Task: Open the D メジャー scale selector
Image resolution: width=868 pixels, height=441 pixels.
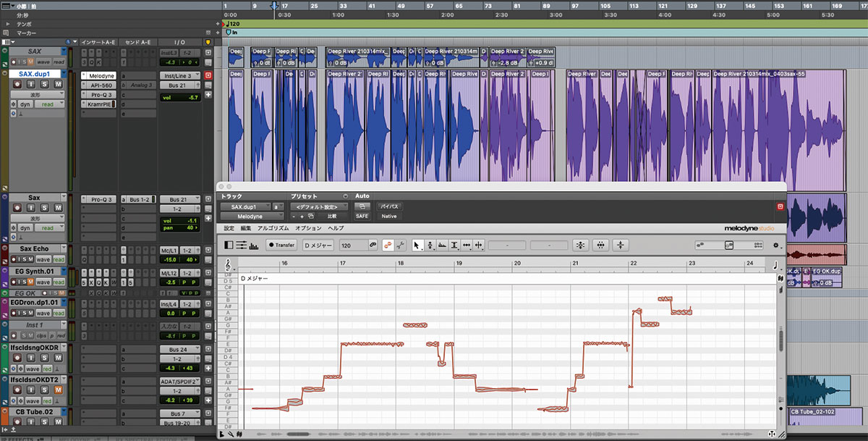Action: 319,245
